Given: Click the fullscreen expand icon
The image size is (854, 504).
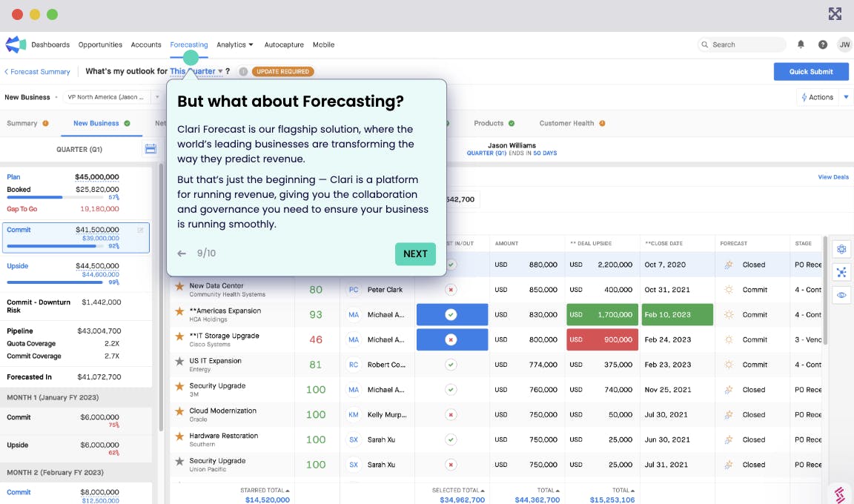Looking at the screenshot, I should (835, 13).
